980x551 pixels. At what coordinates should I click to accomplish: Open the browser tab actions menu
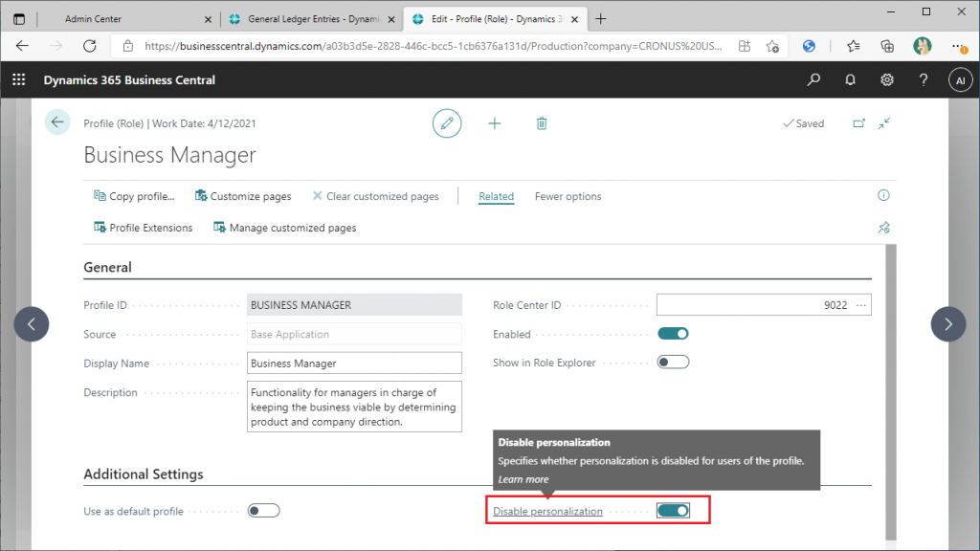[19, 19]
